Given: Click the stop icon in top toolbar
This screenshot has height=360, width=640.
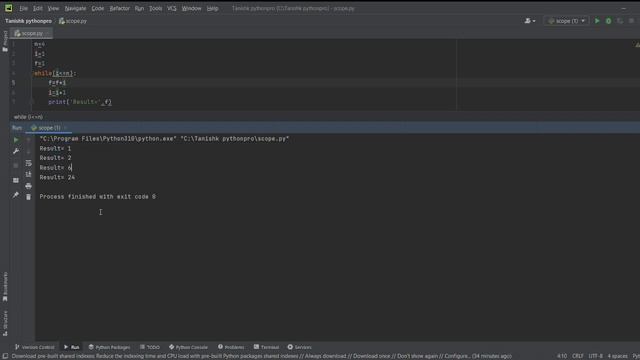Looking at the screenshot, I should 631,21.
